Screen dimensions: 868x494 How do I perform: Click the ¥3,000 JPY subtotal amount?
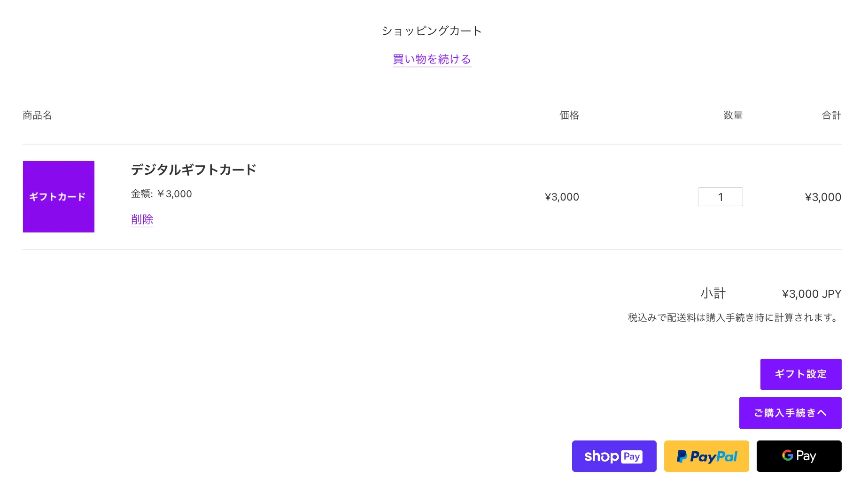811,294
